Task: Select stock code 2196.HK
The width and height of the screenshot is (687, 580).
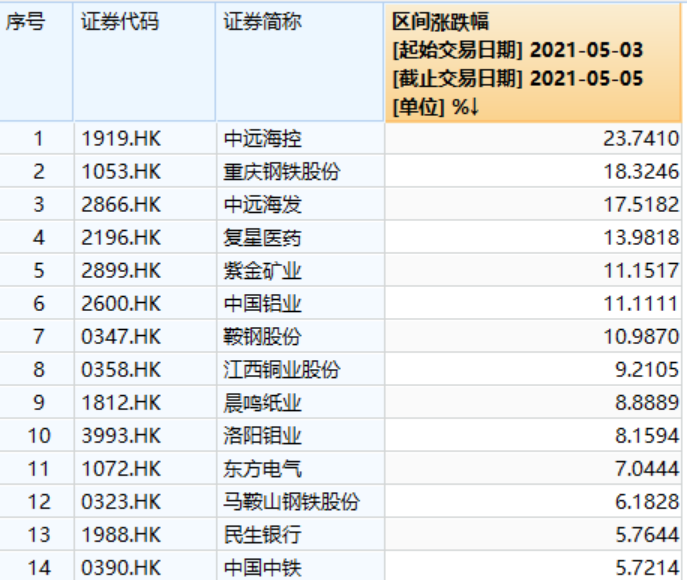Action: click(121, 238)
